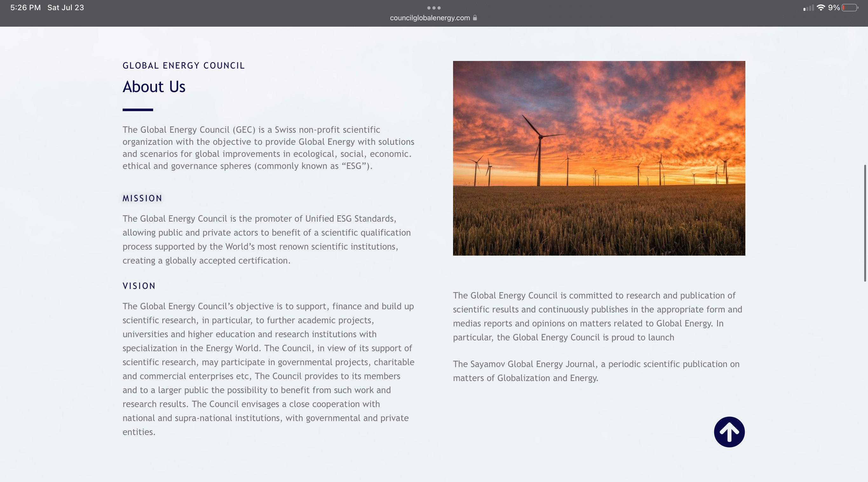Click the VISION section heading
The width and height of the screenshot is (868, 482).
pos(139,286)
